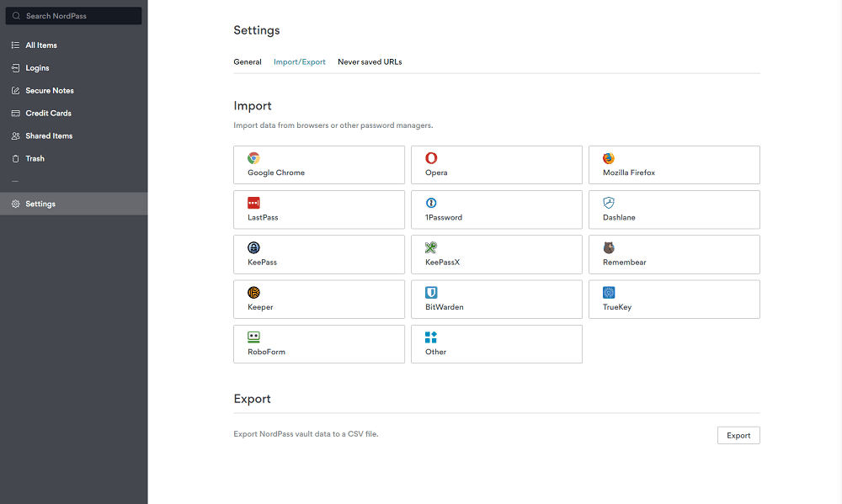Select the TrueKey icon
Screen dimensions: 842x504
[609, 293]
